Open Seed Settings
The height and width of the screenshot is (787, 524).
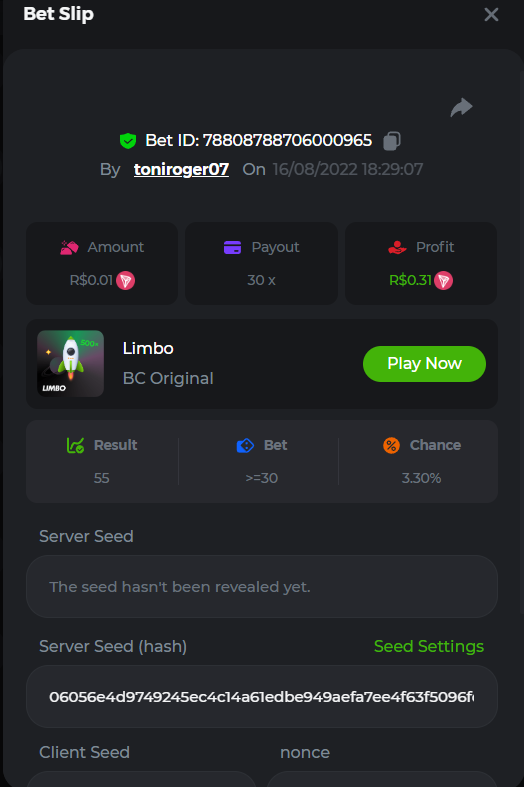[x=429, y=646]
